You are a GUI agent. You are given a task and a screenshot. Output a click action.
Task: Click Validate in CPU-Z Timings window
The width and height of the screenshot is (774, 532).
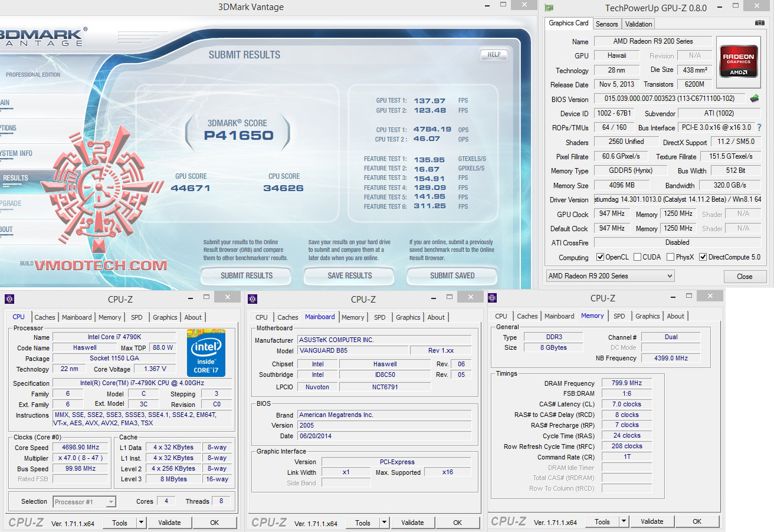point(652,521)
